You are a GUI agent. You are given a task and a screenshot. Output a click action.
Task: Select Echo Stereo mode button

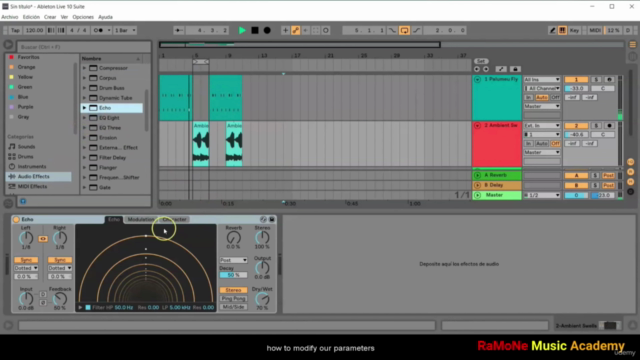click(x=233, y=290)
